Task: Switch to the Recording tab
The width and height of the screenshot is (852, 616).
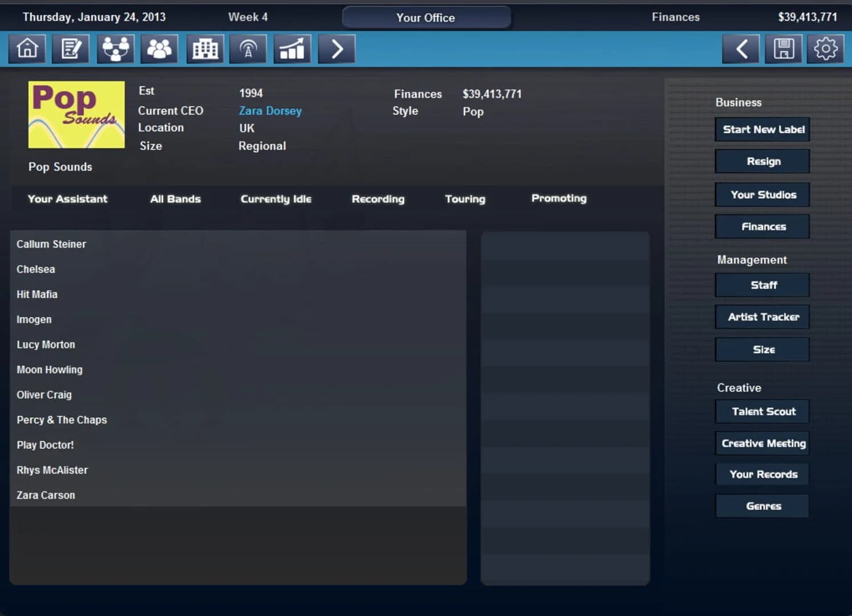Action: (378, 199)
